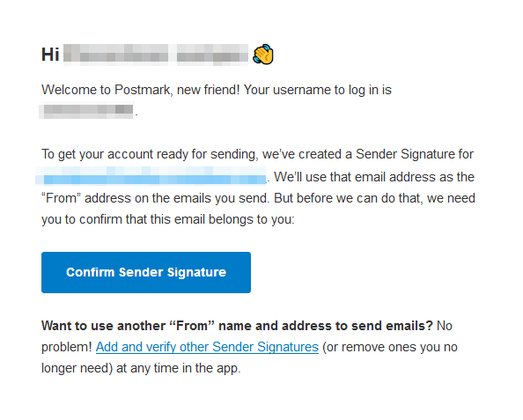Viewport: 523px width, 420px height.
Task: Click "at any time in the app." text
Action: tap(179, 368)
